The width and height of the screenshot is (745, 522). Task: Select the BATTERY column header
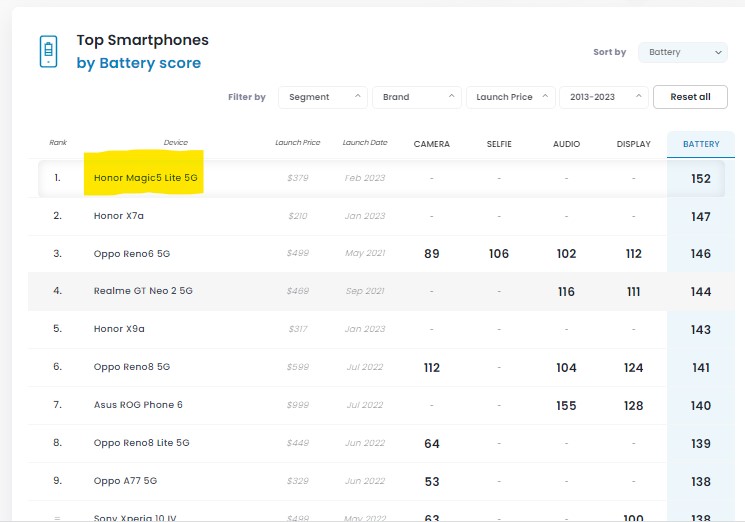click(x=701, y=144)
